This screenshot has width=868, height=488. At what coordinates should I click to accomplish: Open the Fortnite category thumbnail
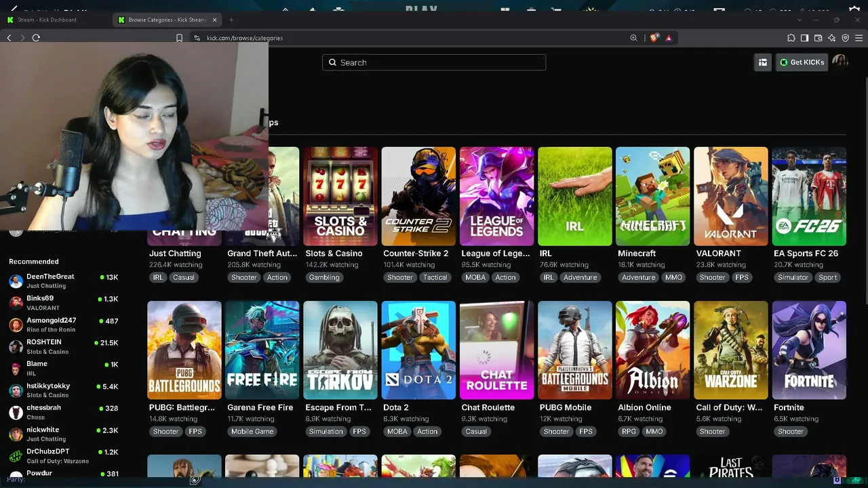(809, 350)
